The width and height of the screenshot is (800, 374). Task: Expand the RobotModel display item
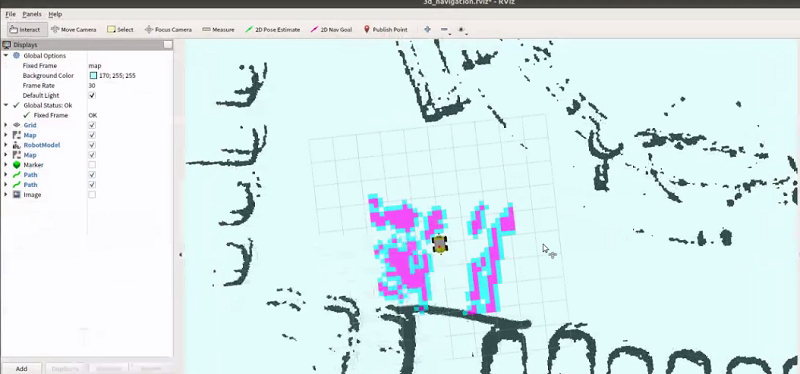6,145
